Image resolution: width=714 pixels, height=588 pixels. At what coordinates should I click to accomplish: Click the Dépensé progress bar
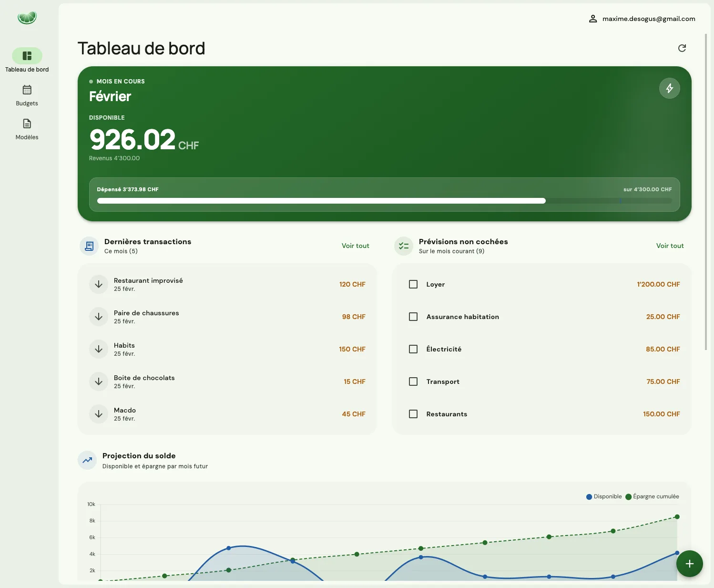[x=384, y=201]
